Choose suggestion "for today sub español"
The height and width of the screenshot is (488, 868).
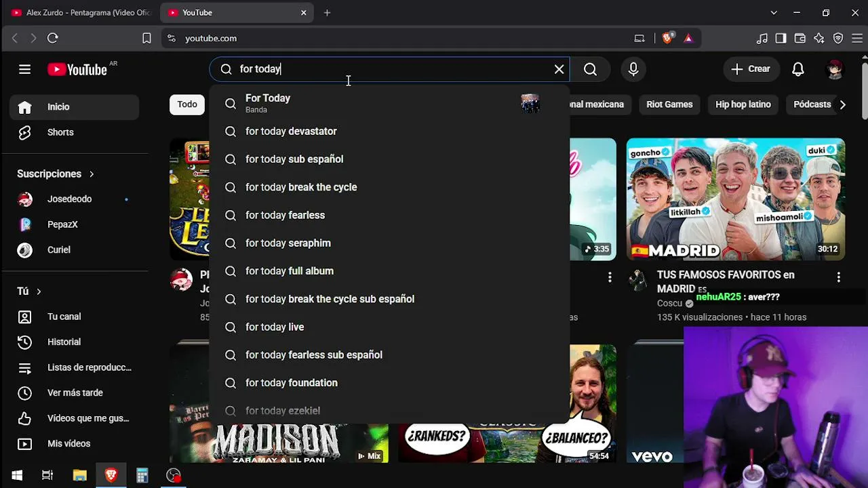pyautogui.click(x=389, y=159)
